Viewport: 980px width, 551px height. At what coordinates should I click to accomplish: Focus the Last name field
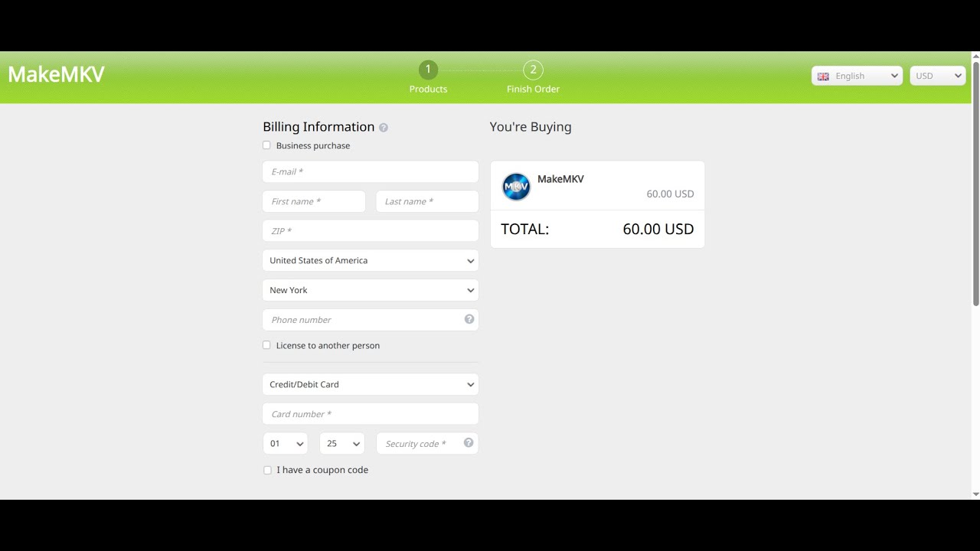point(427,201)
